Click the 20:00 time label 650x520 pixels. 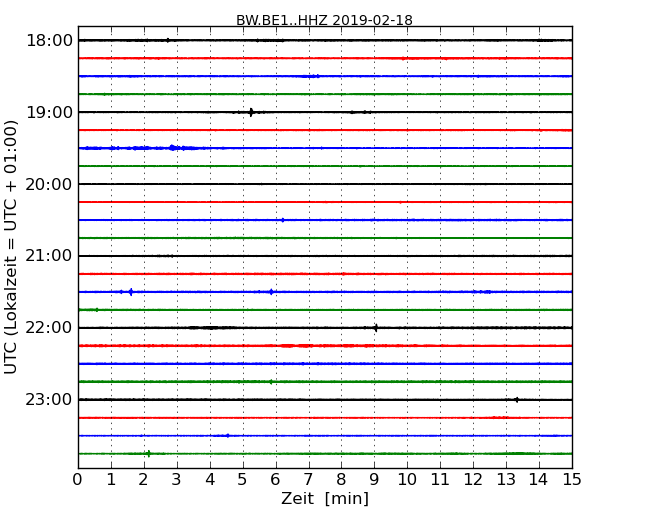click(49, 184)
